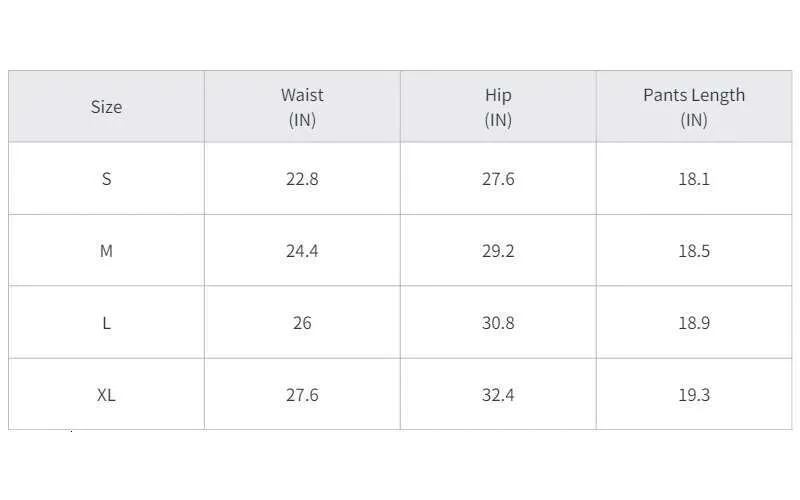Select the Pants Length (IN) header
The height and width of the screenshot is (500, 800).
[694, 107]
